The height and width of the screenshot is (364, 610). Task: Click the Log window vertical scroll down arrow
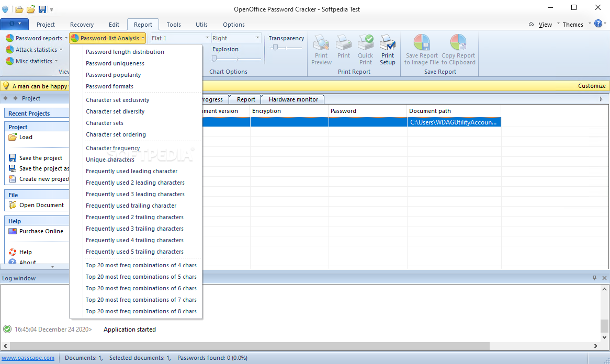click(604, 337)
